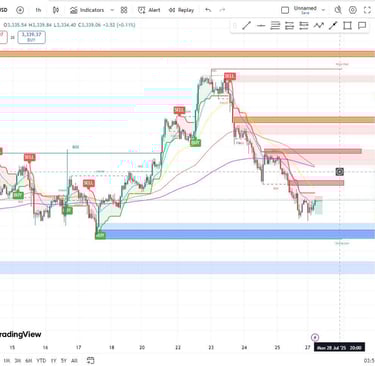Set date range to All

[x=74, y=361]
